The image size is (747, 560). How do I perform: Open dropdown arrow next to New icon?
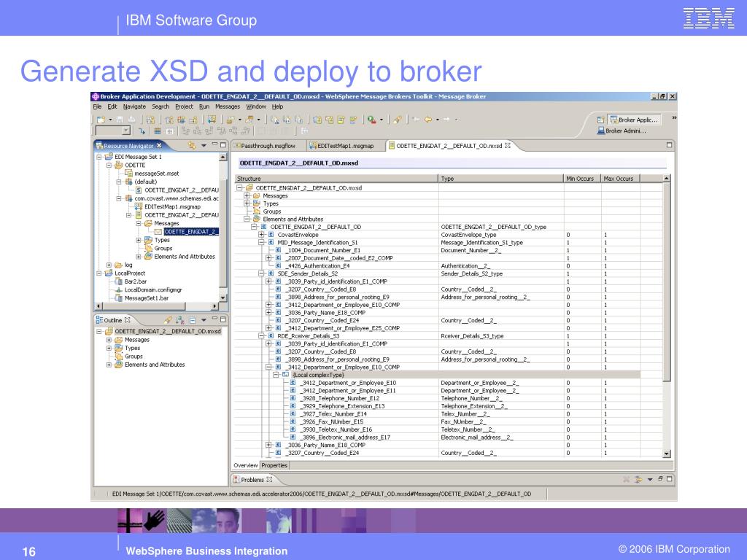click(110, 120)
